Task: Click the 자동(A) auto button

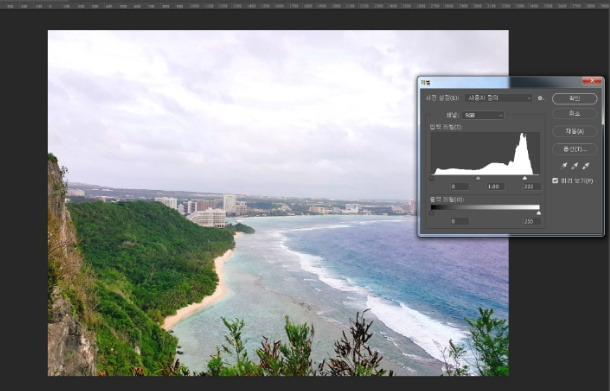Action: click(x=575, y=132)
